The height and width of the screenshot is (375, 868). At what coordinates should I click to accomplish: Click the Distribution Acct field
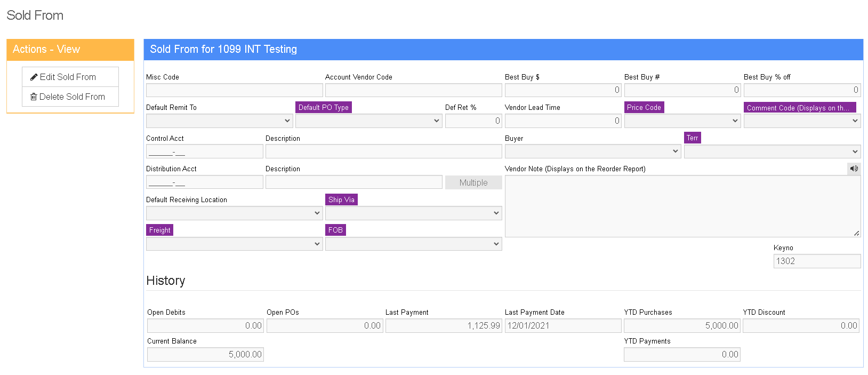tap(204, 182)
